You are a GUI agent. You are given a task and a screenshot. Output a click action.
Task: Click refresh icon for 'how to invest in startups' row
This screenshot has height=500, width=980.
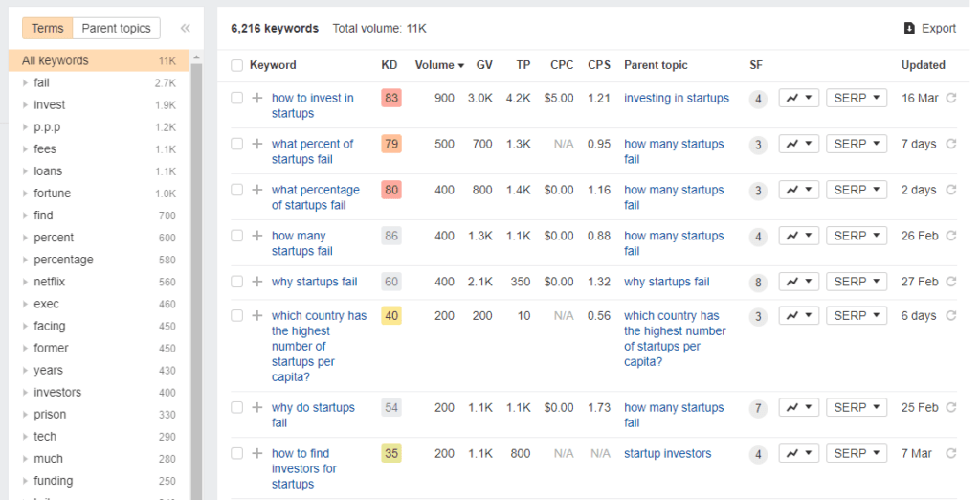[950, 98]
